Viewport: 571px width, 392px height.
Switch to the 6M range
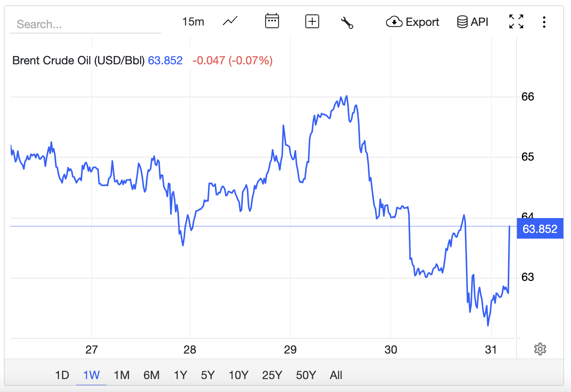coord(151,375)
